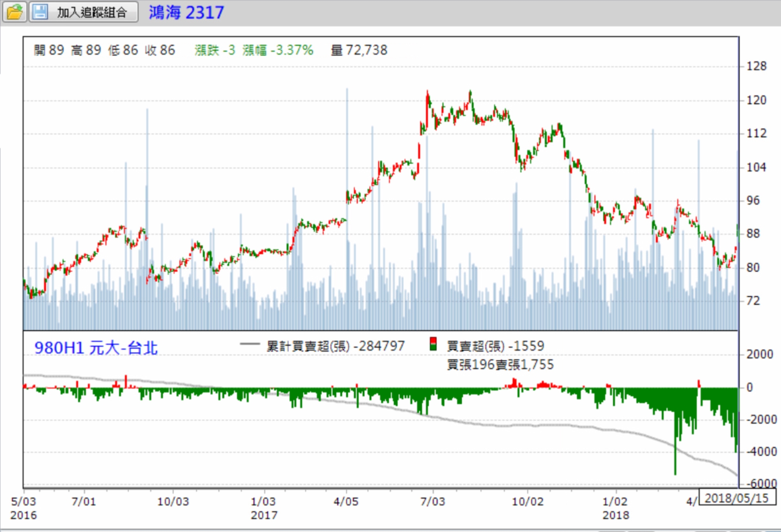Click the 5/03 2016 date axis label
Viewport: 781px width, 532px height.
tap(24, 508)
